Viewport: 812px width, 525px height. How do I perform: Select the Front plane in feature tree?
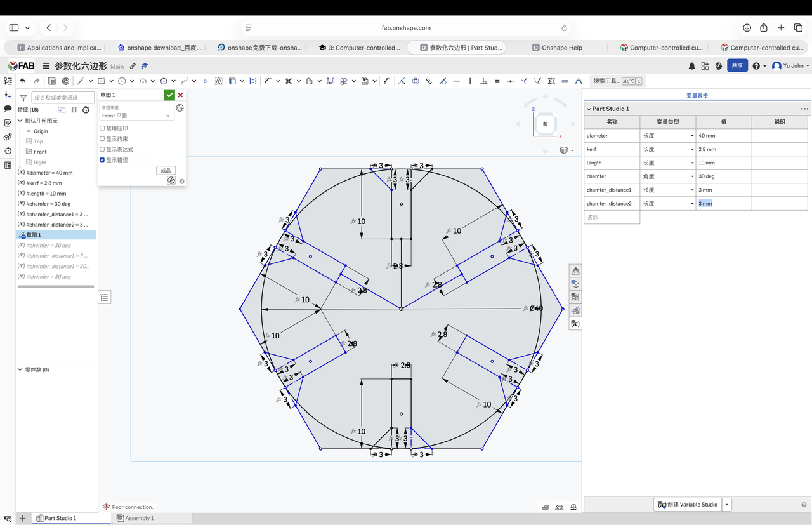pyautogui.click(x=40, y=152)
